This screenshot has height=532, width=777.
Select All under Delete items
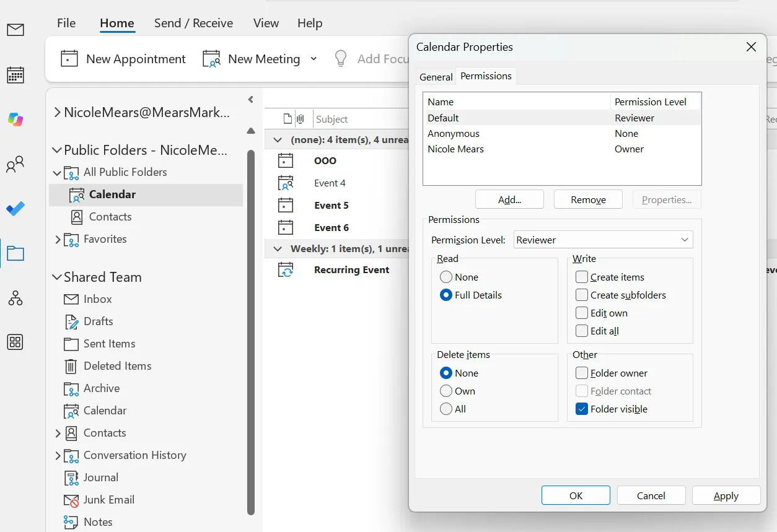click(446, 409)
